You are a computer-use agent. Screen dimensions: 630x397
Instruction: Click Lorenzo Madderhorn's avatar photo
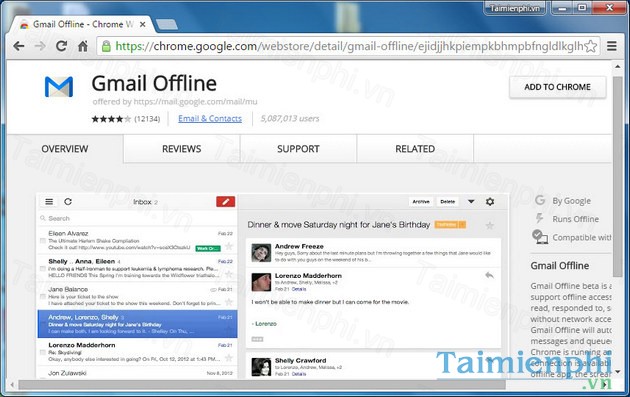click(x=261, y=282)
